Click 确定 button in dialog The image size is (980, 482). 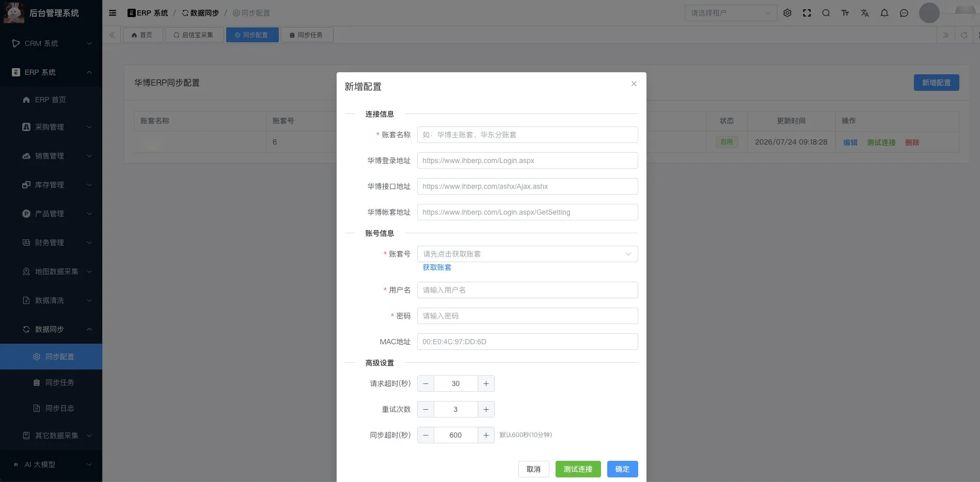pyautogui.click(x=622, y=469)
